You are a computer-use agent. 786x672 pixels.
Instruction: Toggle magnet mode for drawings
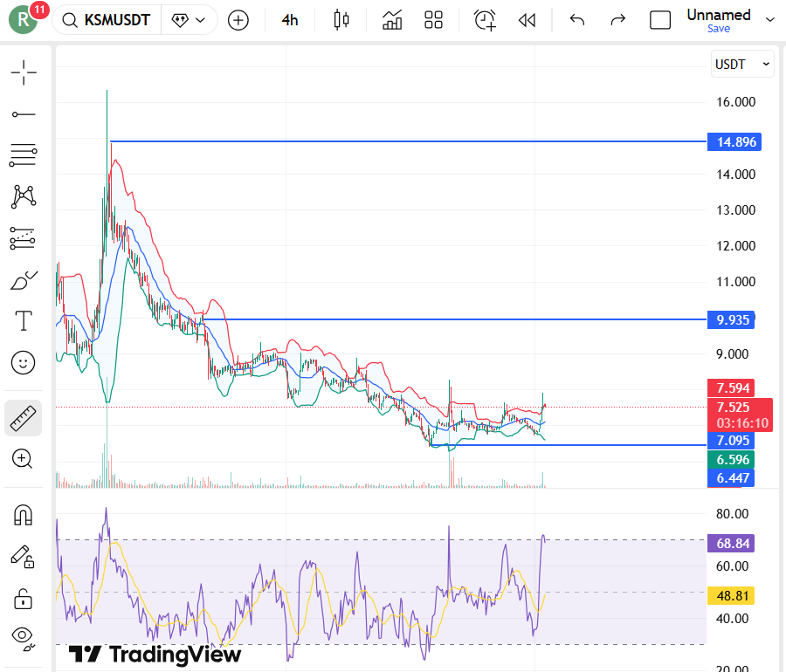[24, 515]
